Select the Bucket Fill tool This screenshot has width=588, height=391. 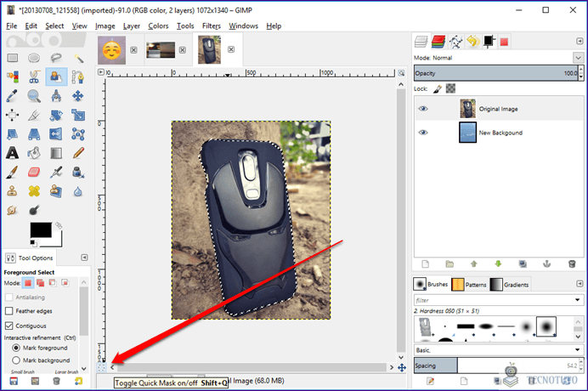pyautogui.click(x=34, y=153)
